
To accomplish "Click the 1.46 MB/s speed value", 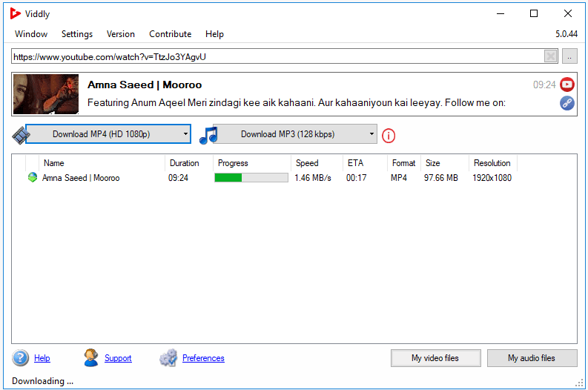I will tap(313, 178).
